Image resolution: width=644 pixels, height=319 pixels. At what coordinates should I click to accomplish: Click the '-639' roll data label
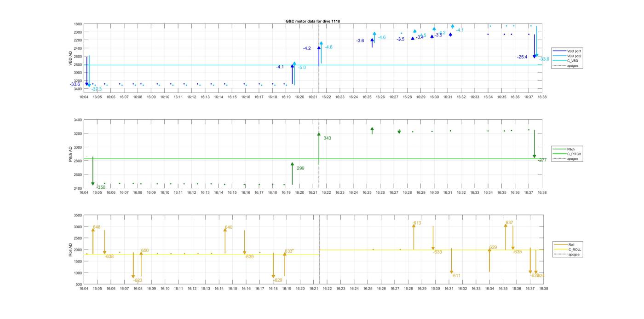249,257
